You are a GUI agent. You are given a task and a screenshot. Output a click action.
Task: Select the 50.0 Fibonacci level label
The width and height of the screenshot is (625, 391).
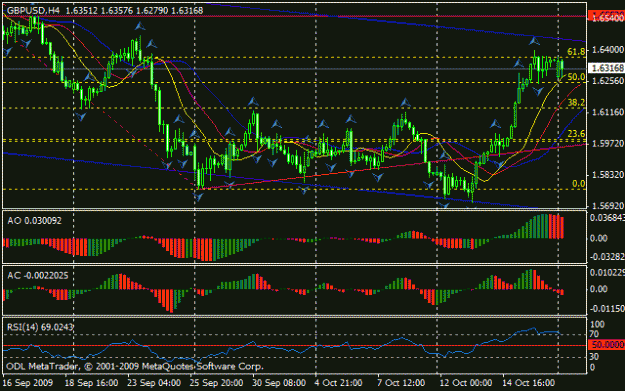pos(576,77)
